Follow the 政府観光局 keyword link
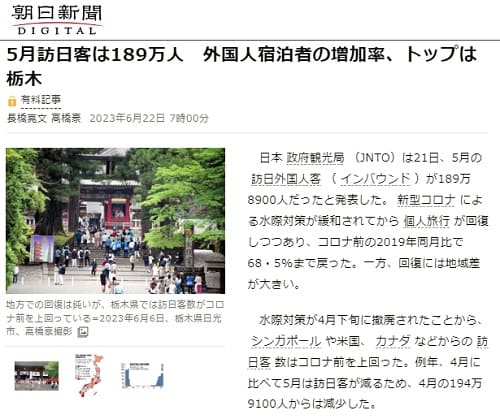500x419 pixels. pos(315,158)
